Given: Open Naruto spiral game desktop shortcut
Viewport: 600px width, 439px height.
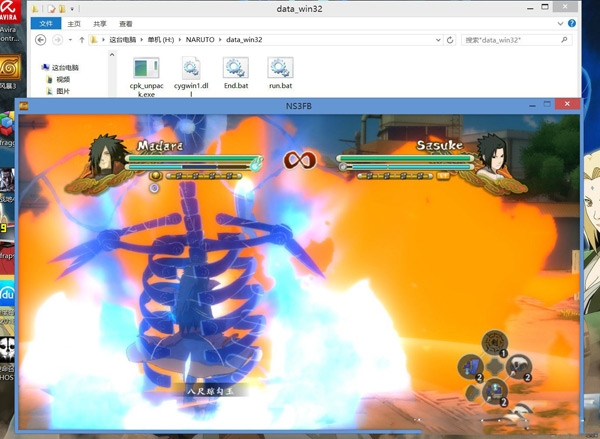Looking at the screenshot, I should (10, 67).
